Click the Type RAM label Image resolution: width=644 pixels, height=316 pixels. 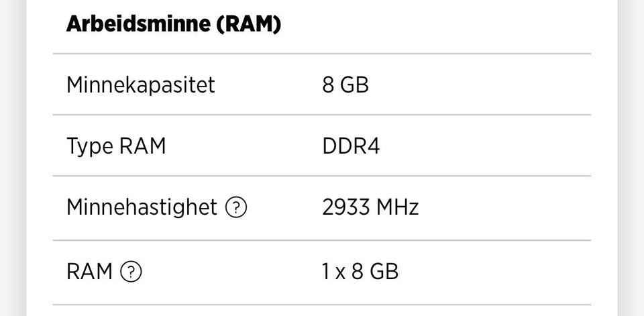tap(116, 147)
